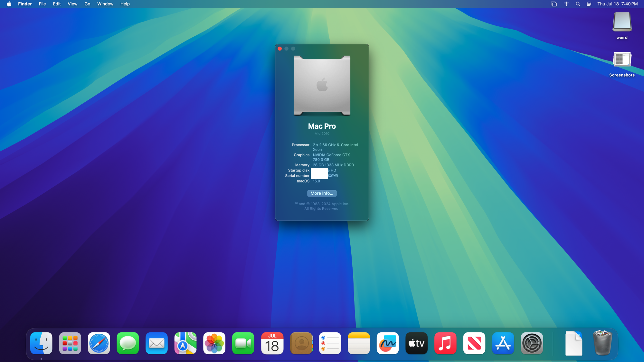
Task: Open Control Center in menu bar
Action: tap(589, 4)
